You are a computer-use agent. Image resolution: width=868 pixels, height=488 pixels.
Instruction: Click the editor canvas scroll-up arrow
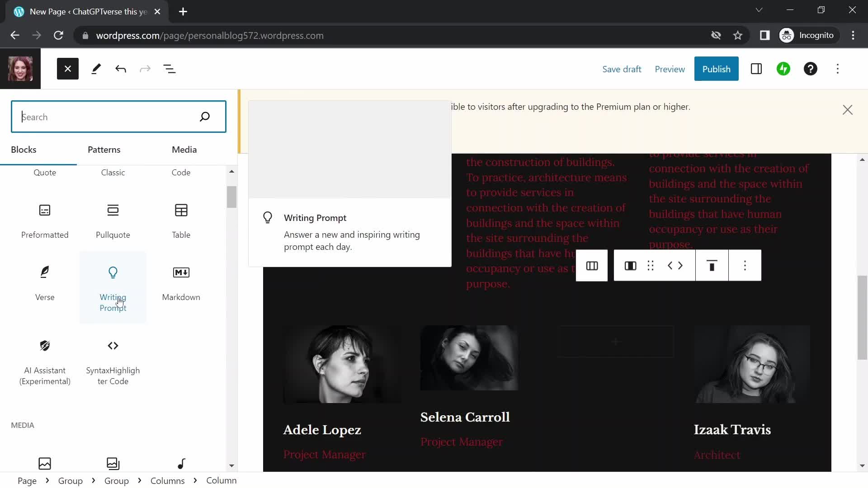click(x=862, y=160)
